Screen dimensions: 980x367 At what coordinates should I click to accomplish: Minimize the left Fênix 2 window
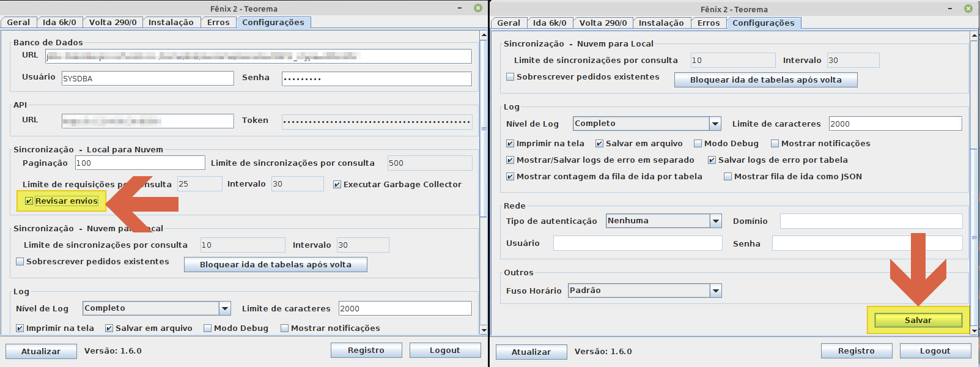pos(460,8)
